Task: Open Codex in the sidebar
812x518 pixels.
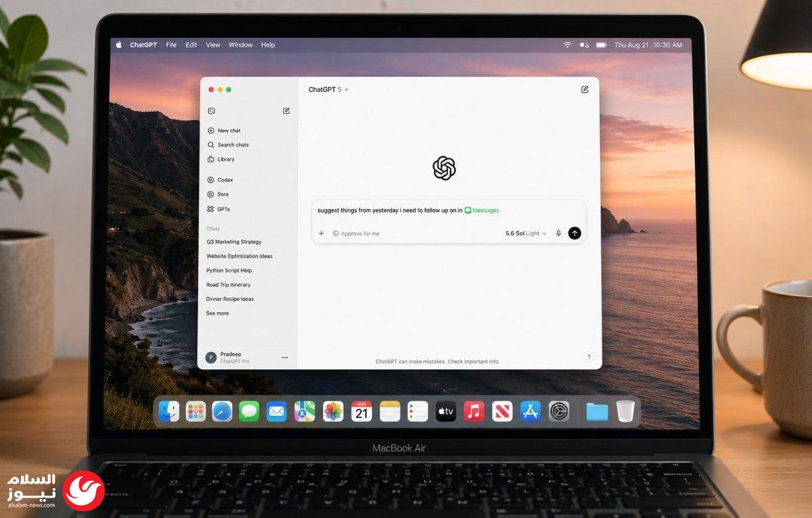Action: [221, 180]
